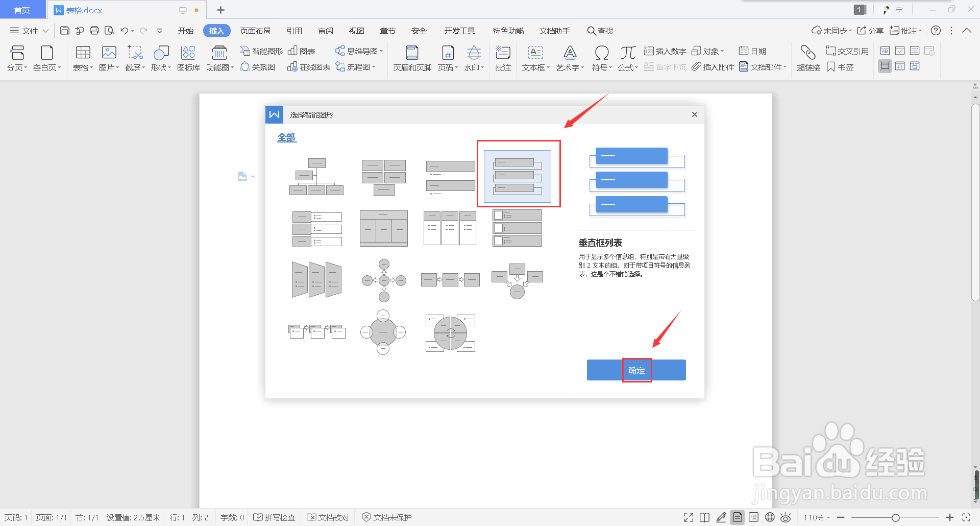Open the 图片 picture insert tool
This screenshot has height=526, width=980.
click(x=109, y=58)
